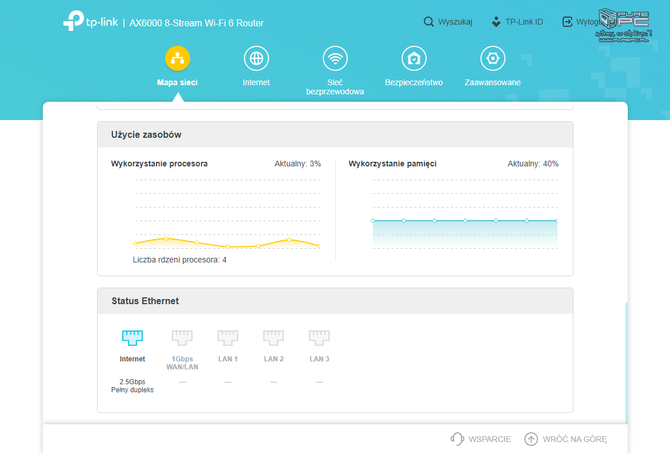Open the Mapa sieci network map icon

coord(177,59)
